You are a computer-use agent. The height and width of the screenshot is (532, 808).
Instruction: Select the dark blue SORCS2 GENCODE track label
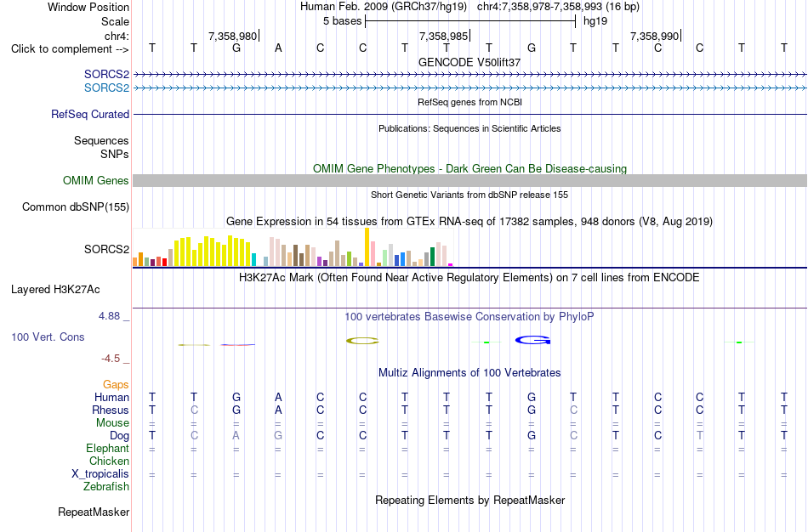click(x=106, y=75)
